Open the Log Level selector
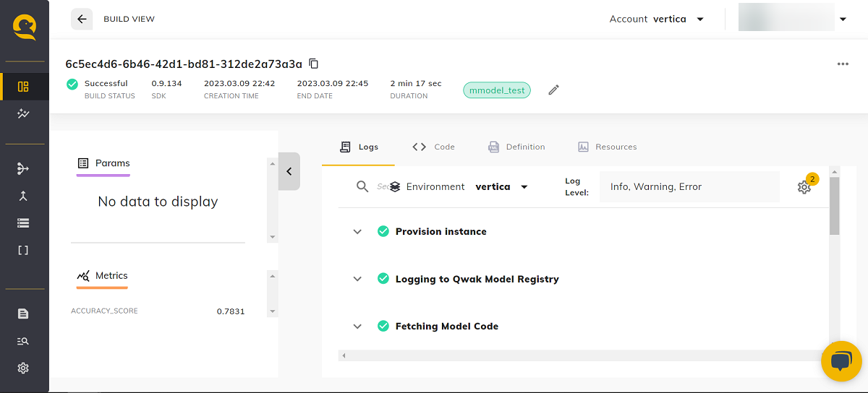868x393 pixels. point(689,186)
